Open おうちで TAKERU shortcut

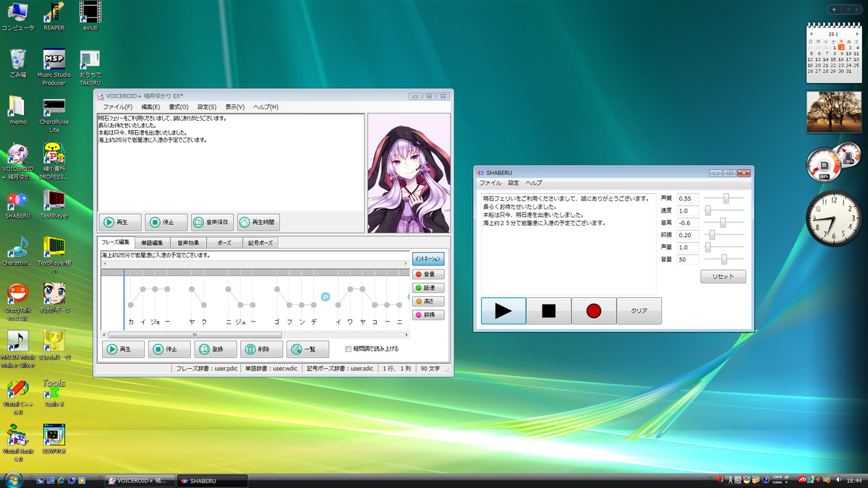click(x=90, y=67)
